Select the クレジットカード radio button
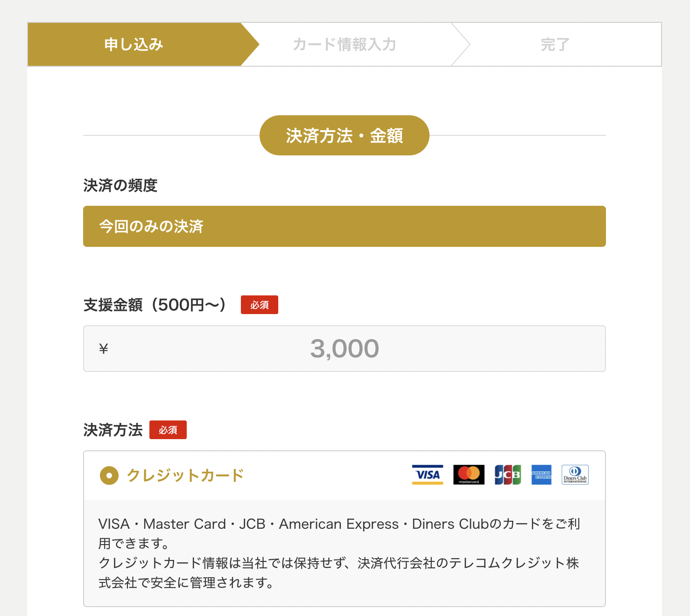 tap(109, 476)
